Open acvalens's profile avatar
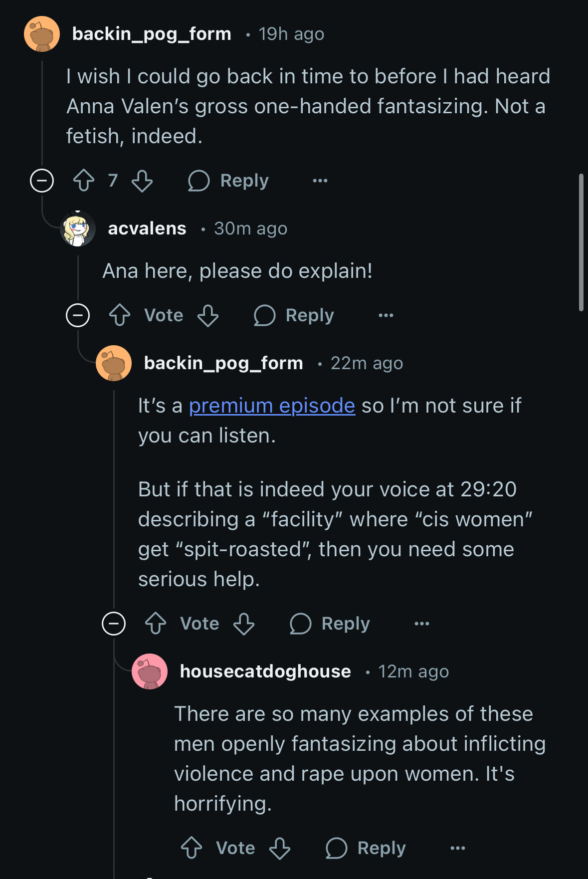 click(x=78, y=228)
